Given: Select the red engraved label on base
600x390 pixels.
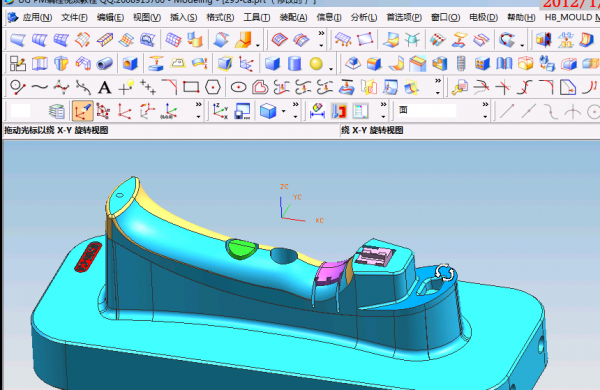Looking at the screenshot, I should pyautogui.click(x=88, y=257).
